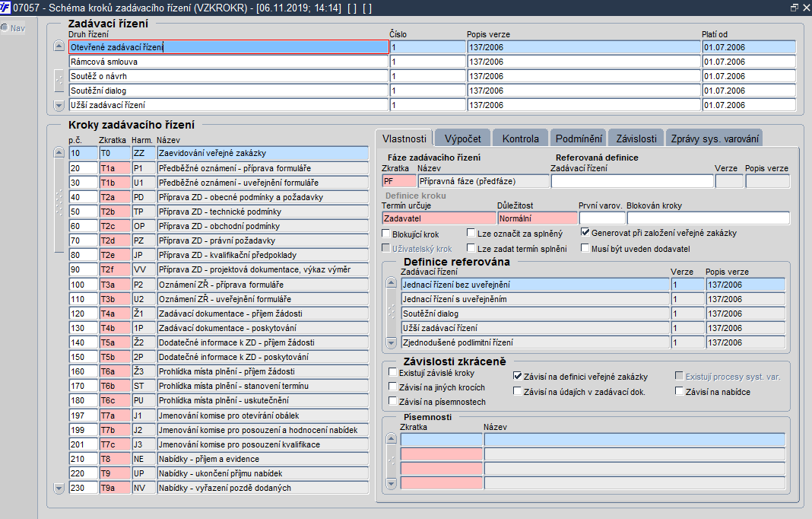Click the scroll-down arrow of Kroky zadávacího řízení list
Image resolution: width=812 pixels, height=519 pixels.
(x=59, y=488)
